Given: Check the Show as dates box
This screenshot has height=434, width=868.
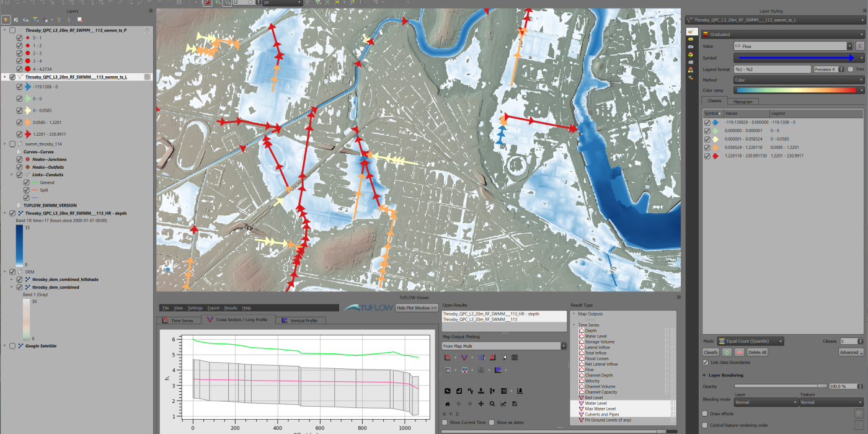Looking at the screenshot, I should pyautogui.click(x=492, y=422).
